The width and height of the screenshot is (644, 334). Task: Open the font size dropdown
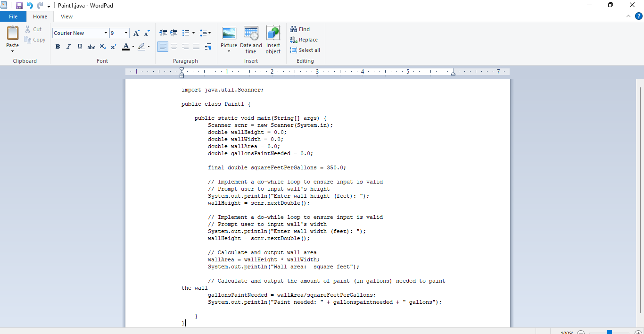point(126,33)
